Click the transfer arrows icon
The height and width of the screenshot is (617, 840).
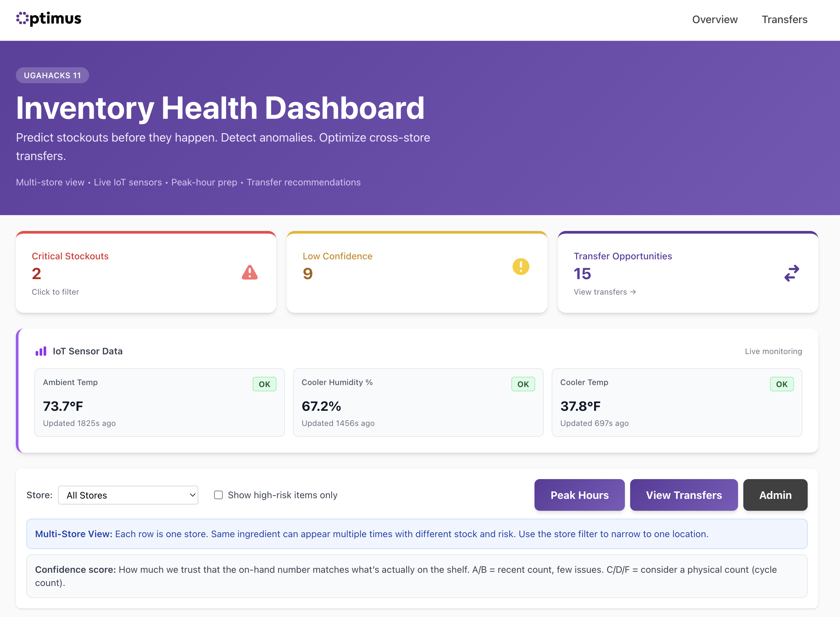(x=792, y=273)
